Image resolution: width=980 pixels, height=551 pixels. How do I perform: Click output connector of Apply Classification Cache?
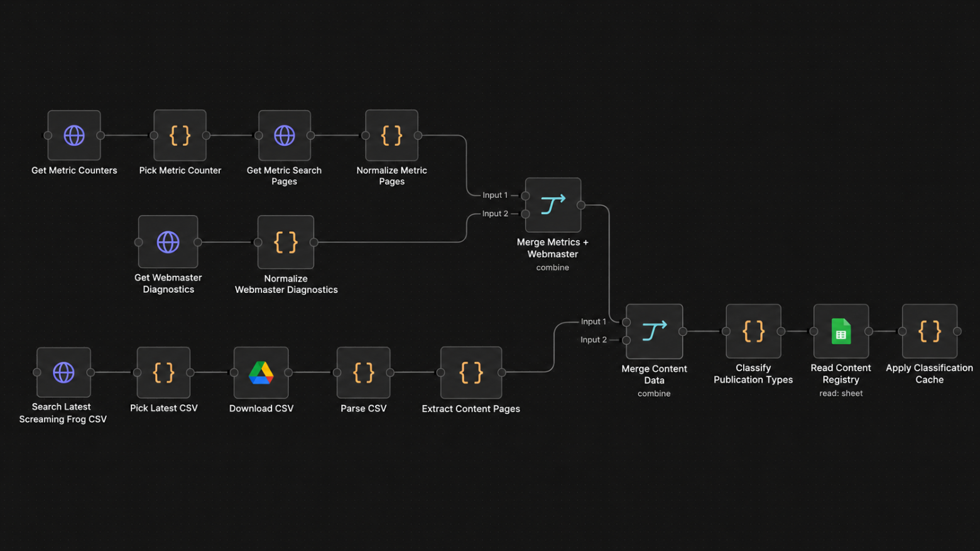click(957, 331)
